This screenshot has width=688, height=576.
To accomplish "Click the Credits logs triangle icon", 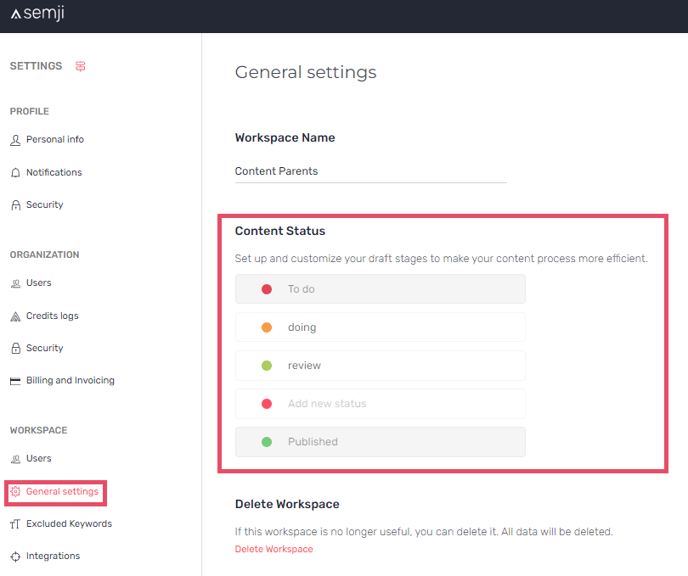I will tap(15, 316).
